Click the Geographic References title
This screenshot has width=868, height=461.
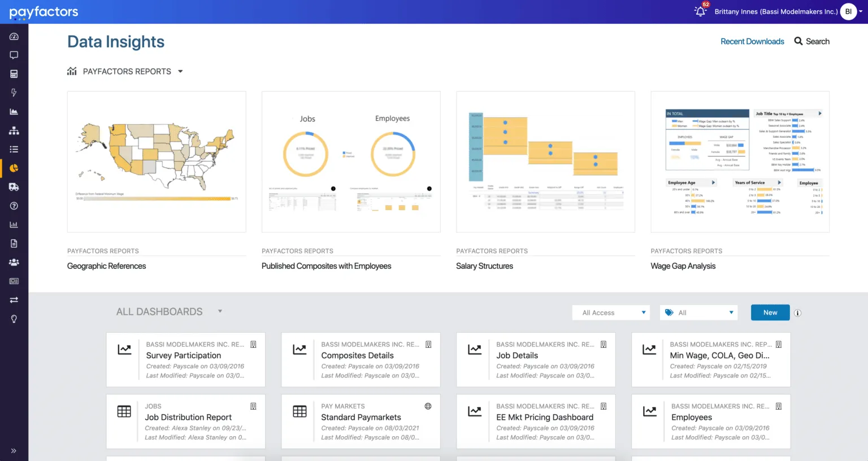[x=106, y=266]
